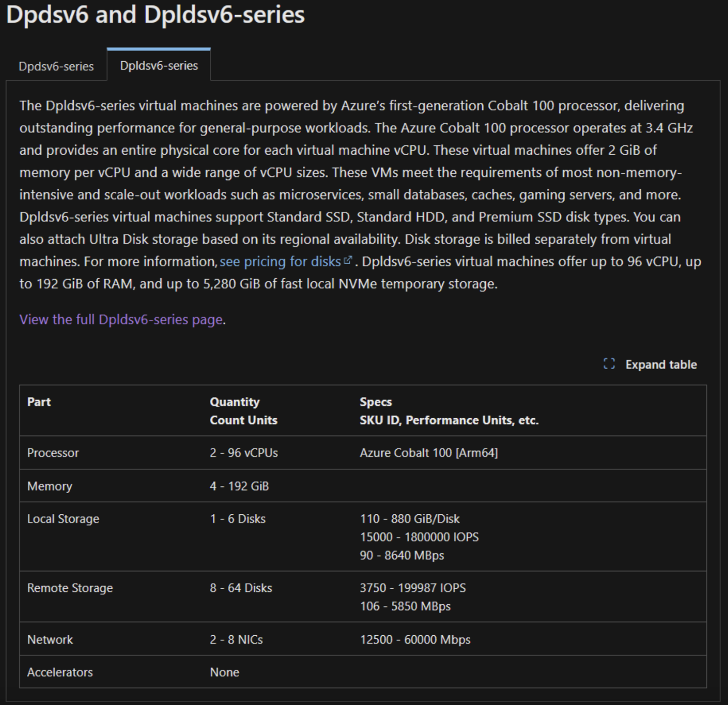The width and height of the screenshot is (728, 705).
Task: Click the Expand table text button
Action: (x=661, y=365)
